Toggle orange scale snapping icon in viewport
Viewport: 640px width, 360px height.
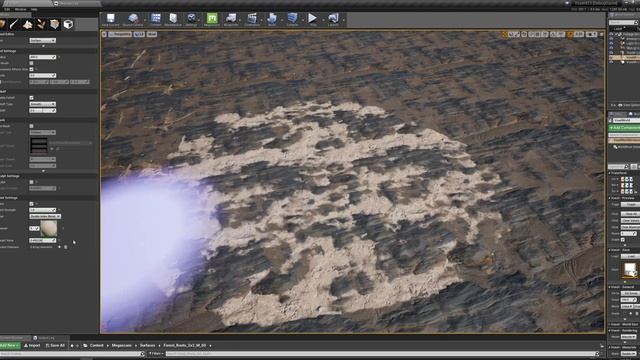(x=571, y=34)
